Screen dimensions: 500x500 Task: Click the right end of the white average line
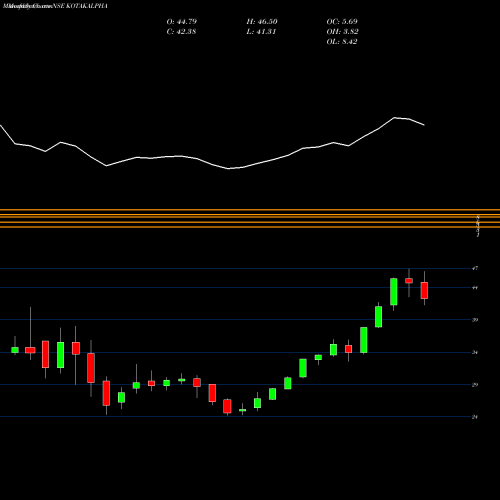424,125
